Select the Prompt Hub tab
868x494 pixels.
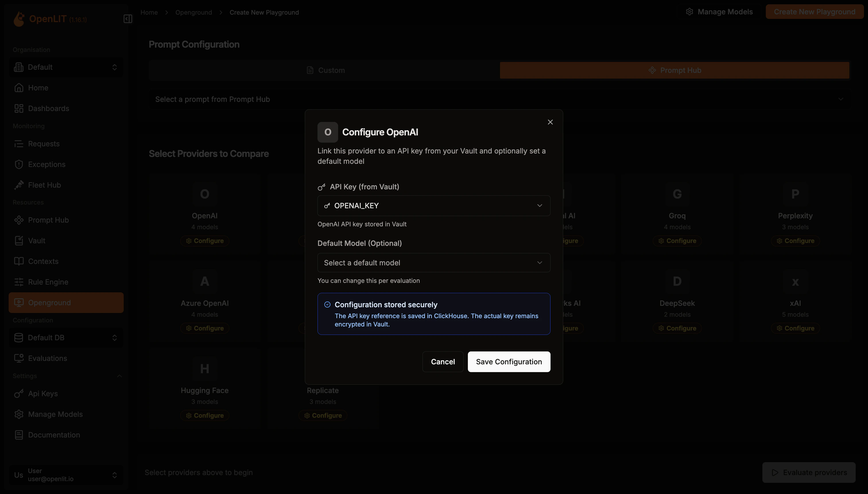point(674,70)
